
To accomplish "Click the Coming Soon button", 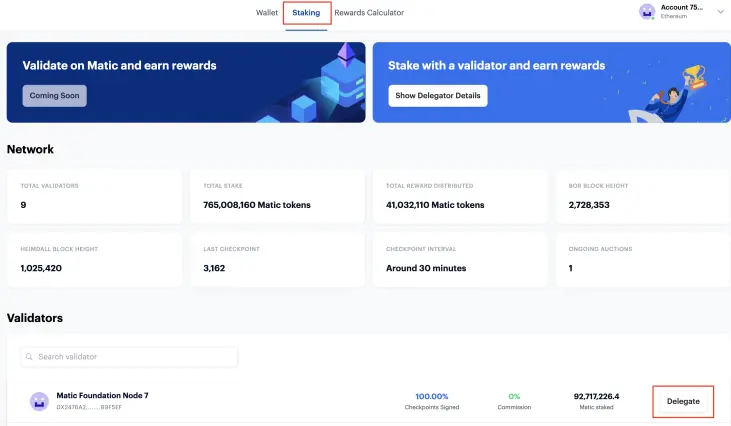I will [x=55, y=96].
